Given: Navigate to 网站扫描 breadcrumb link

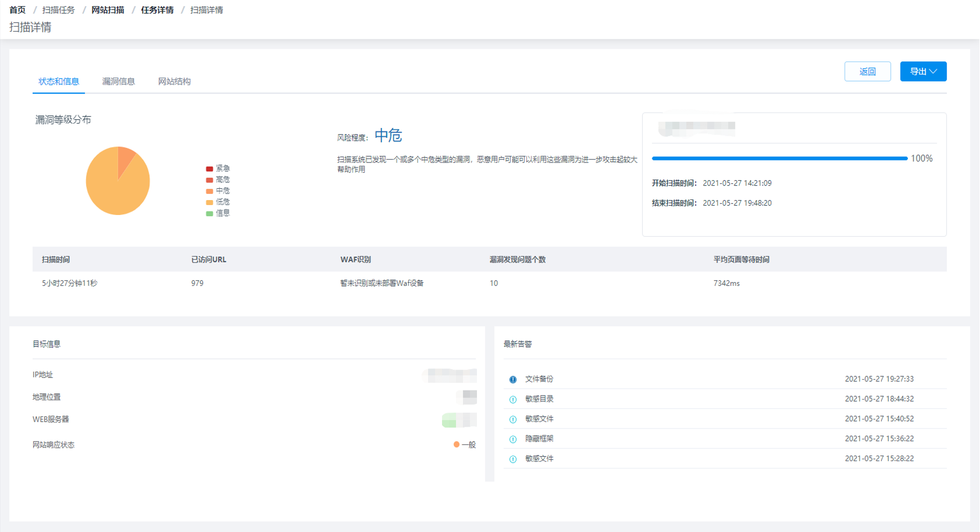Looking at the screenshot, I should pos(108,10).
